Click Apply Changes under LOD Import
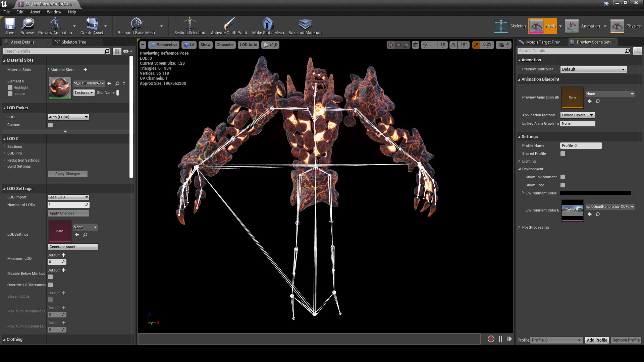644x362 pixels. (x=68, y=213)
